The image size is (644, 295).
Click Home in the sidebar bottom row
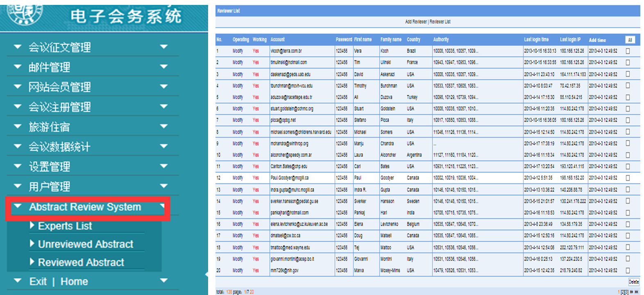coord(74,281)
